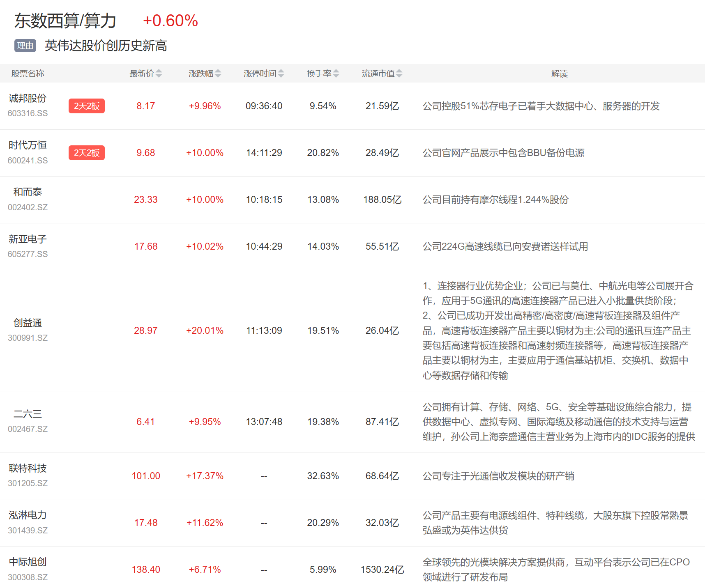
Task: Sort by 最新价 column arrows
Action: point(159,73)
